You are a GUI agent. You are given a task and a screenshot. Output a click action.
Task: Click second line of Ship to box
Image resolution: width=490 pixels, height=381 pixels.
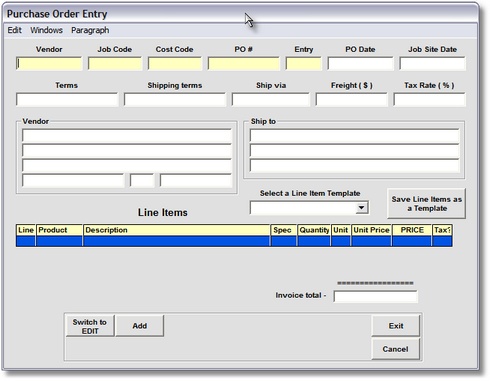(x=354, y=151)
